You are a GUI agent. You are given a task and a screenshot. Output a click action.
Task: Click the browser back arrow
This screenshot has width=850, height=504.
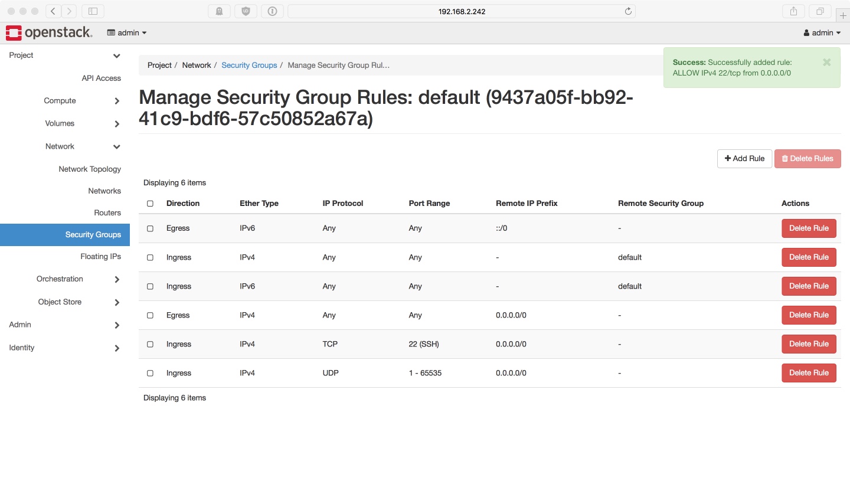pos(53,11)
